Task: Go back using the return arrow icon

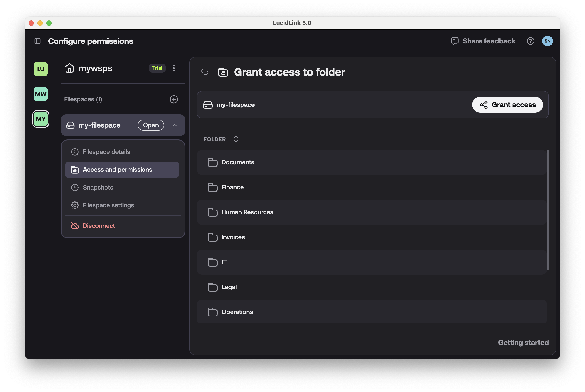Action: [x=205, y=72]
